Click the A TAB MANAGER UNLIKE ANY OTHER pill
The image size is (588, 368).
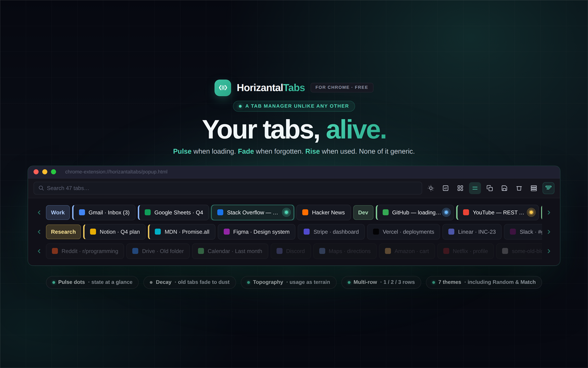click(x=294, y=106)
